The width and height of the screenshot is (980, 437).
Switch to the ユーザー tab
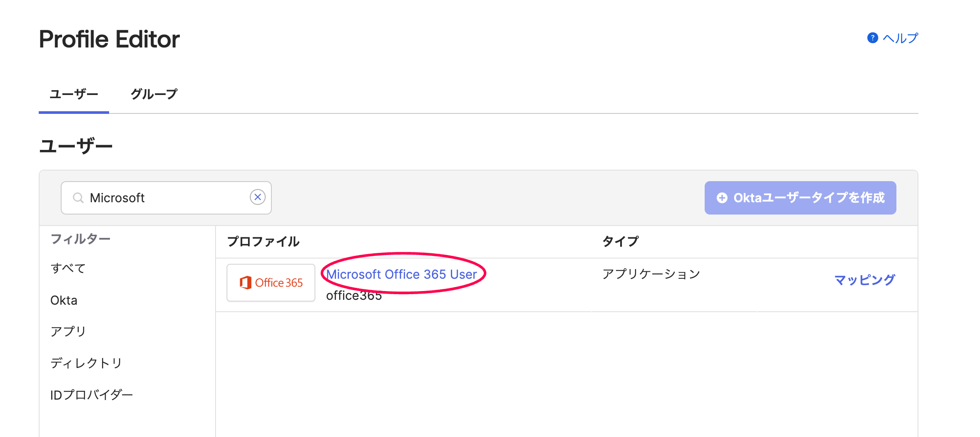coord(74,94)
